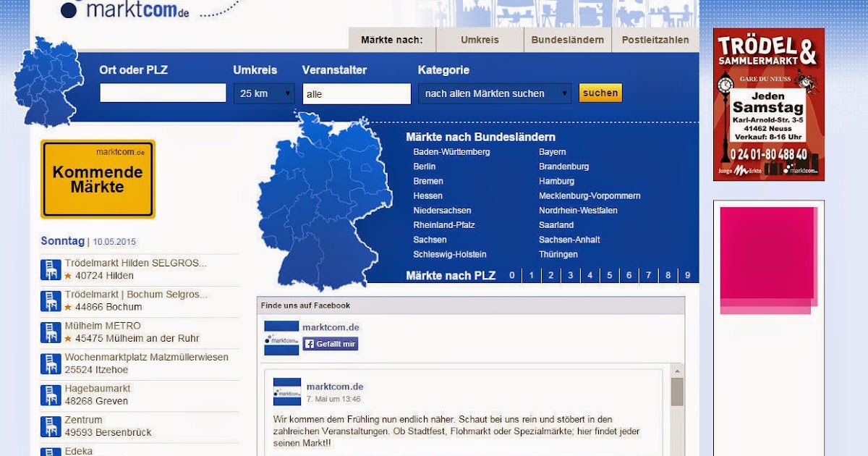Click the small Germany map beside search
Viewport: 868px width, 456px height.
[49, 82]
